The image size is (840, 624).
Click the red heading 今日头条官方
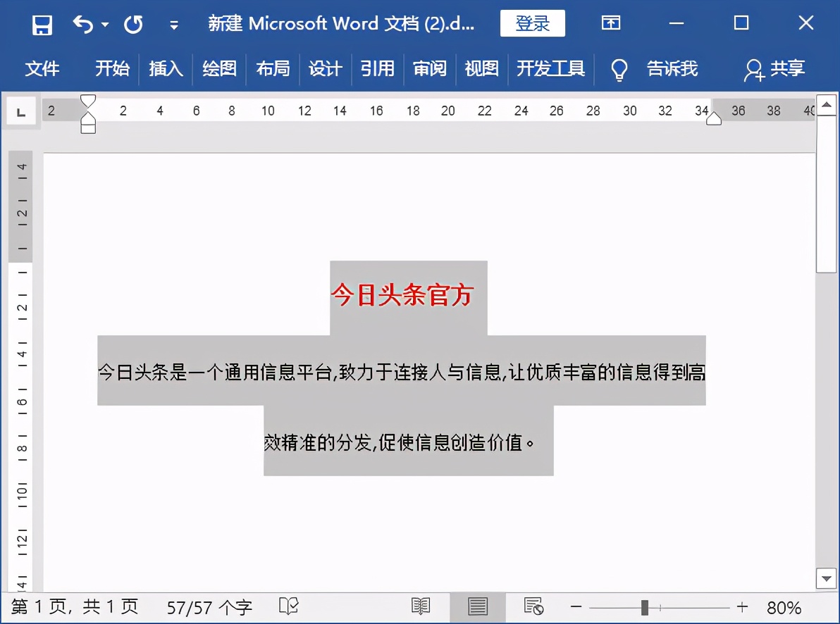click(402, 294)
